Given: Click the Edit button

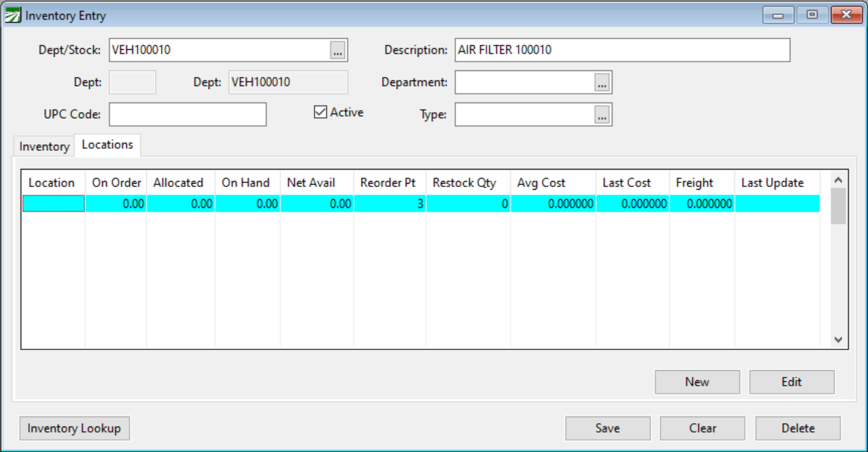Looking at the screenshot, I should 791,382.
